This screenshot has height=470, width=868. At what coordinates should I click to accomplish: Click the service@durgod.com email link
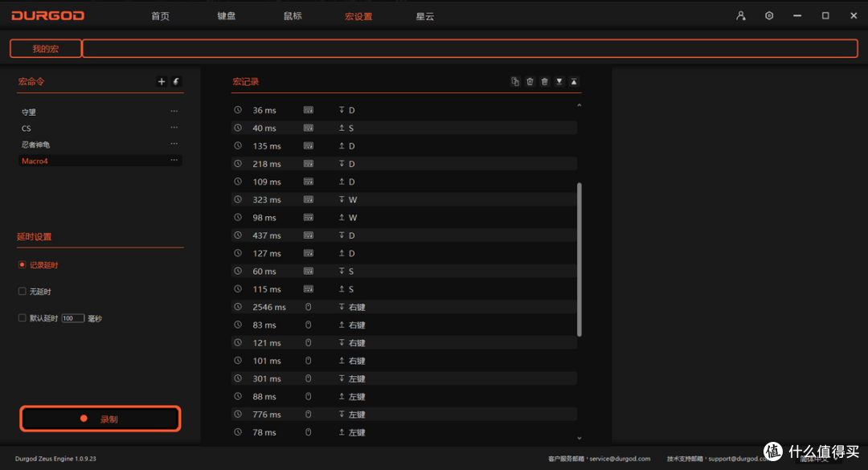click(x=620, y=459)
